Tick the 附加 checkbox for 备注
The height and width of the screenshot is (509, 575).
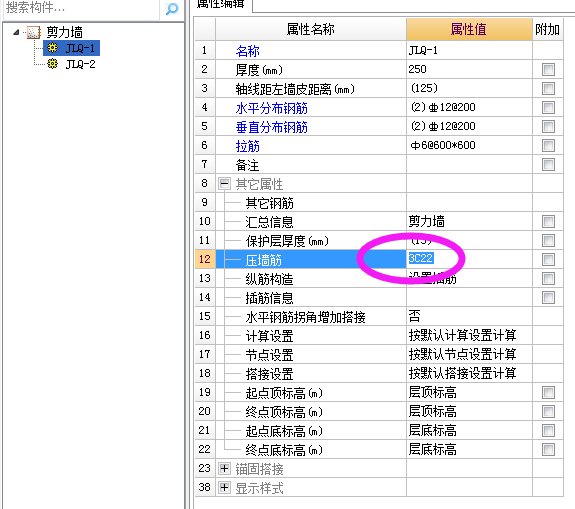[548, 164]
